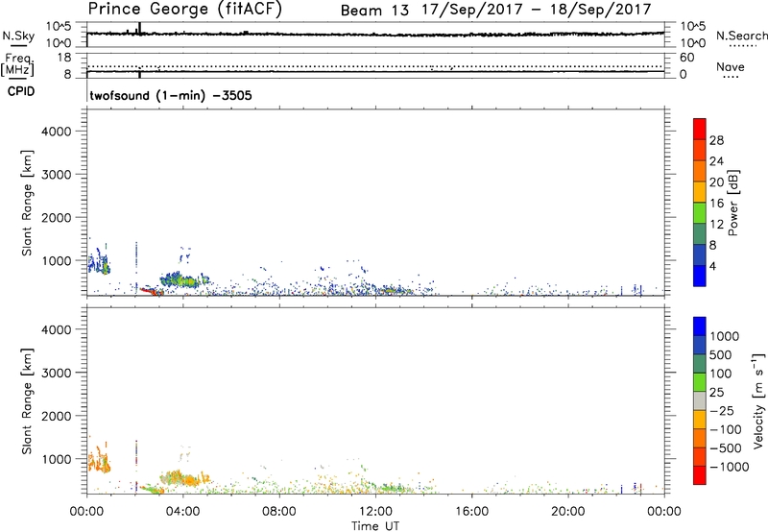Screen dimensions: 768x532
Task: Click the 'Slant Range [km]' label of Power panel
Action: point(27,204)
